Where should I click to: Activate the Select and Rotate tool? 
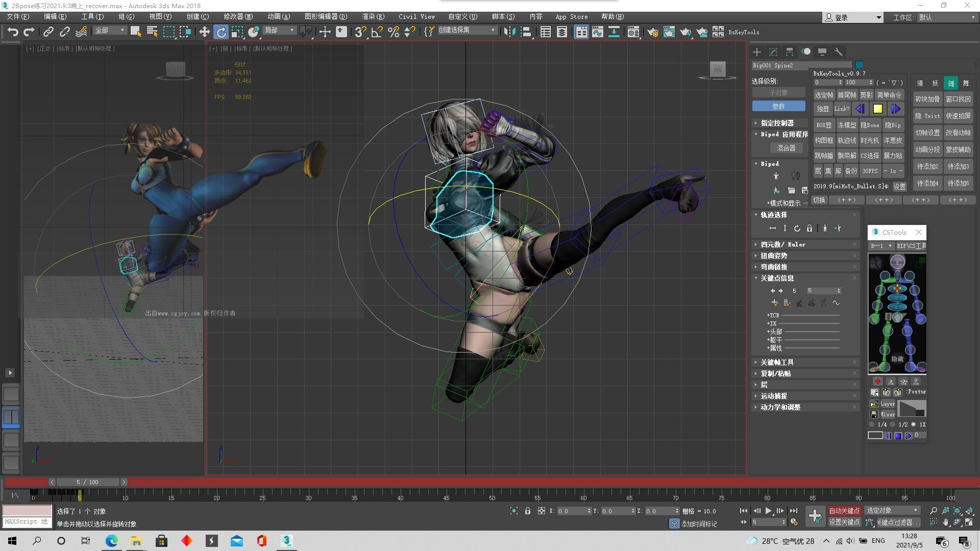(221, 32)
